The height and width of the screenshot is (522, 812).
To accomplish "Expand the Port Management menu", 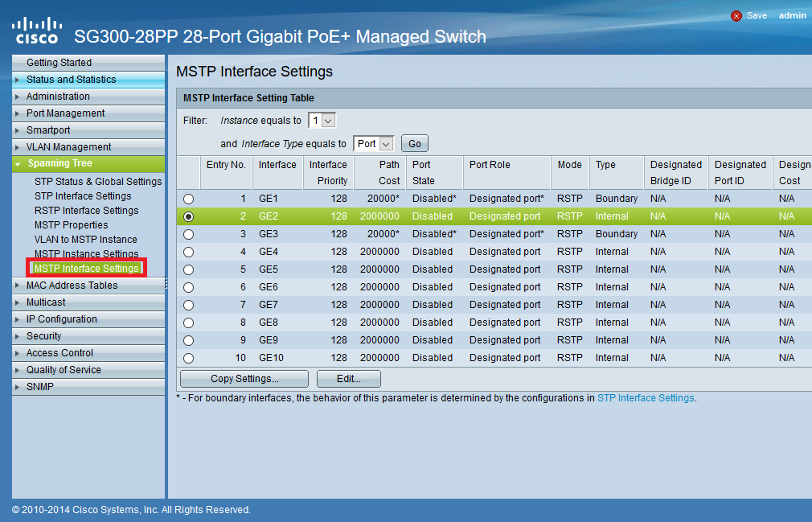I will click(x=88, y=113).
